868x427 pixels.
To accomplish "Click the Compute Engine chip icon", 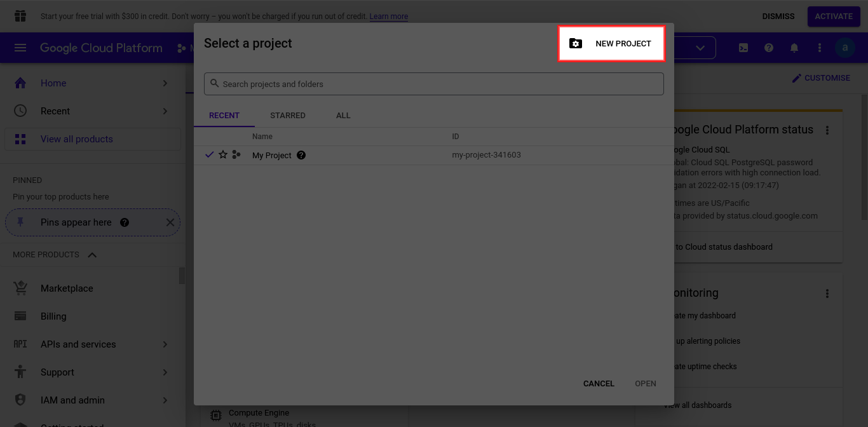I will (x=216, y=415).
